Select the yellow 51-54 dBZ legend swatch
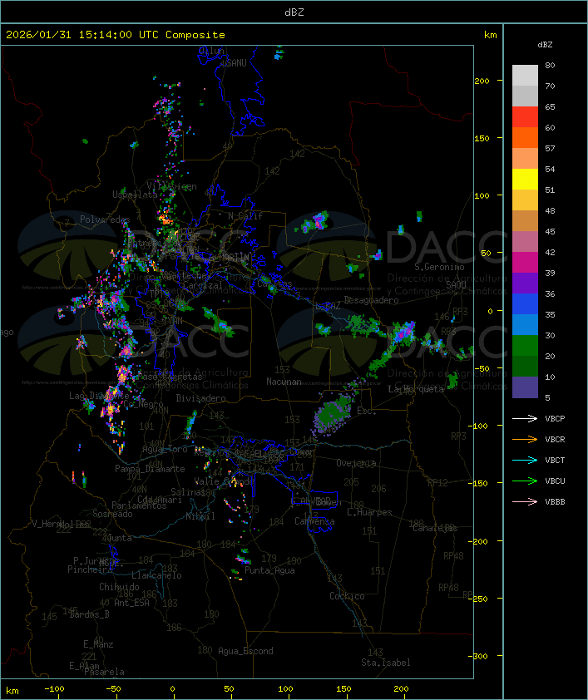The height and width of the screenshot is (700, 588). click(x=525, y=180)
